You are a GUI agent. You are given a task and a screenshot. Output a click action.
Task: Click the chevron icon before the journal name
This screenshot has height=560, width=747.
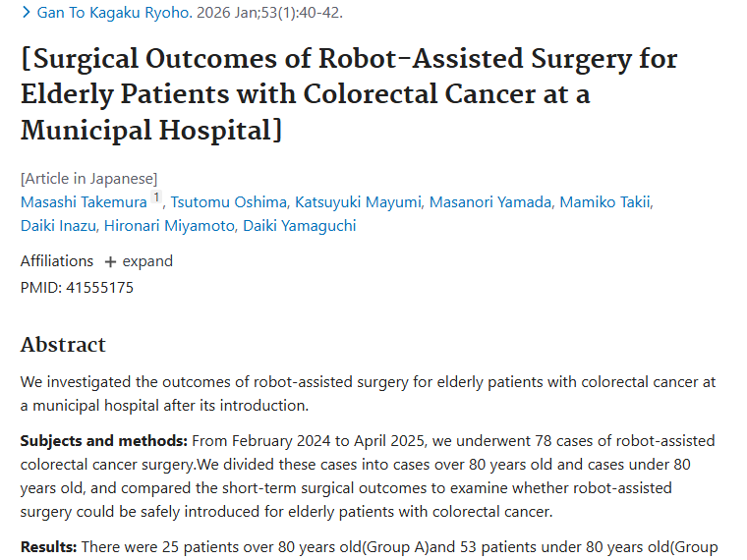[x=27, y=13]
